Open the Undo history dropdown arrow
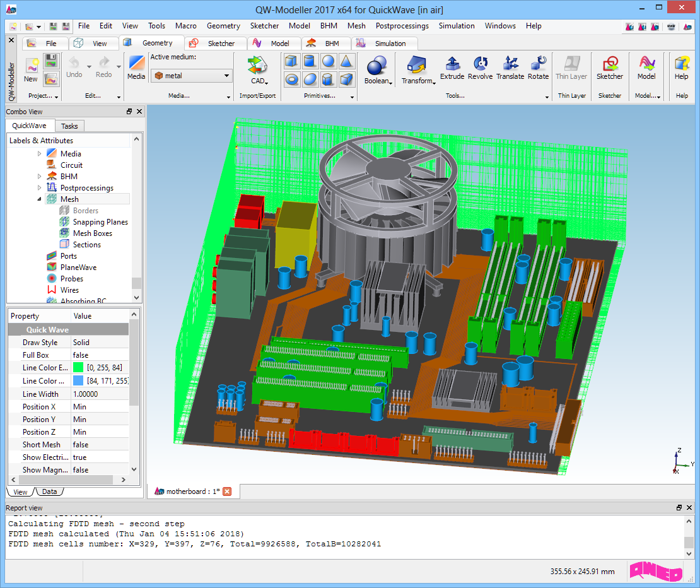 point(90,66)
